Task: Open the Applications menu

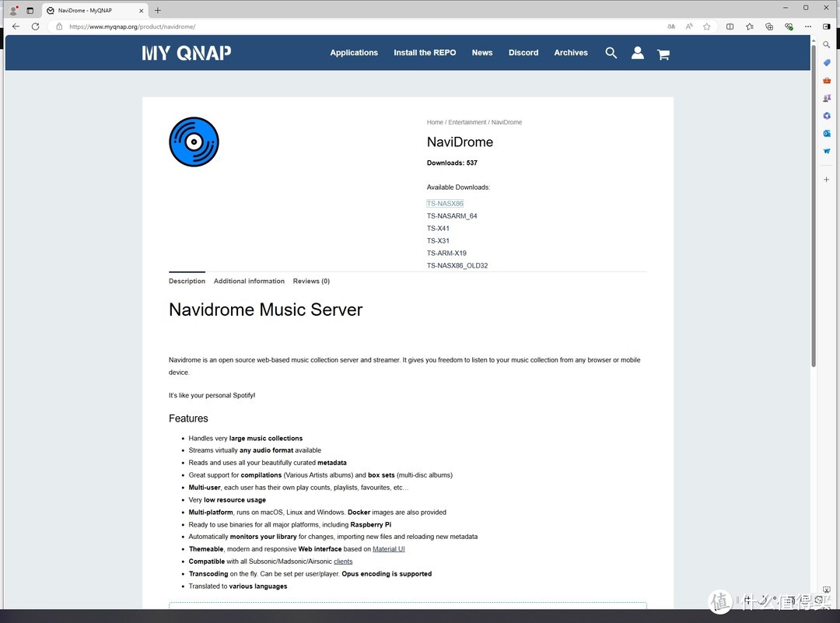Action: click(353, 53)
